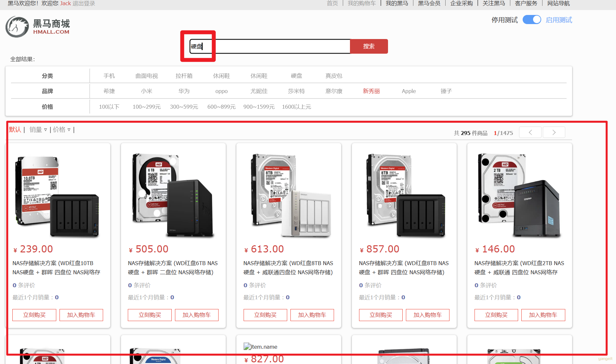The height and width of the screenshot is (364, 616).
Task: Filter price 600~899元
Action: 221,107
